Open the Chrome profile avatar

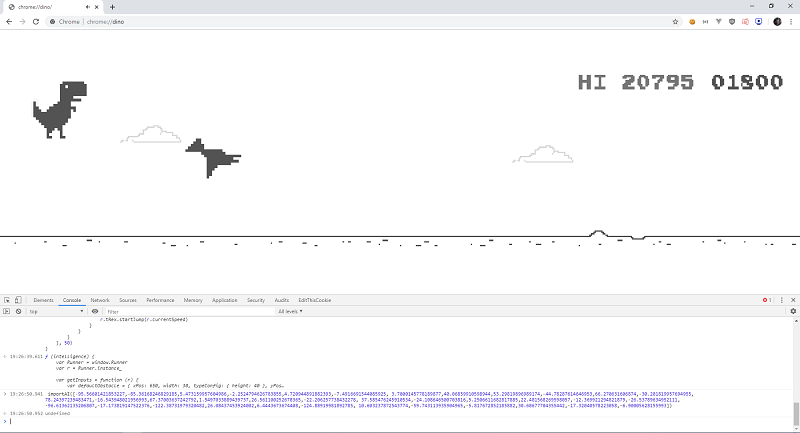pyautogui.click(x=777, y=22)
